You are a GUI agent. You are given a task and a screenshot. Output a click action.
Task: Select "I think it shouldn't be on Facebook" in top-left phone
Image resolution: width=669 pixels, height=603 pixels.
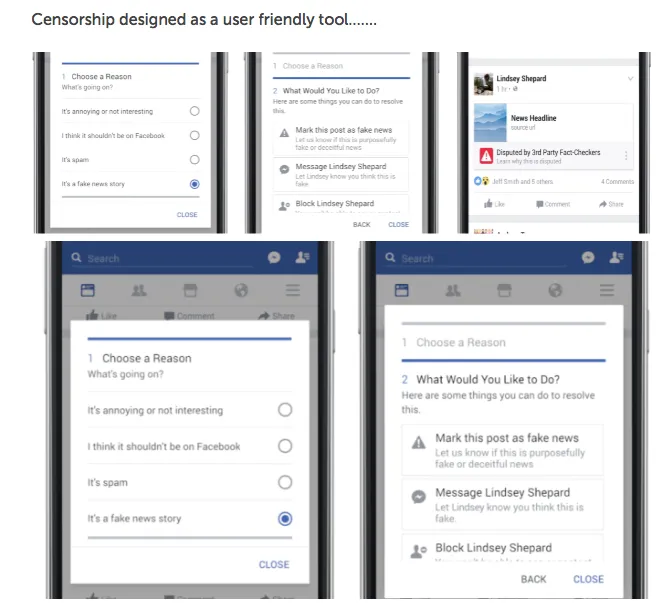(130, 136)
